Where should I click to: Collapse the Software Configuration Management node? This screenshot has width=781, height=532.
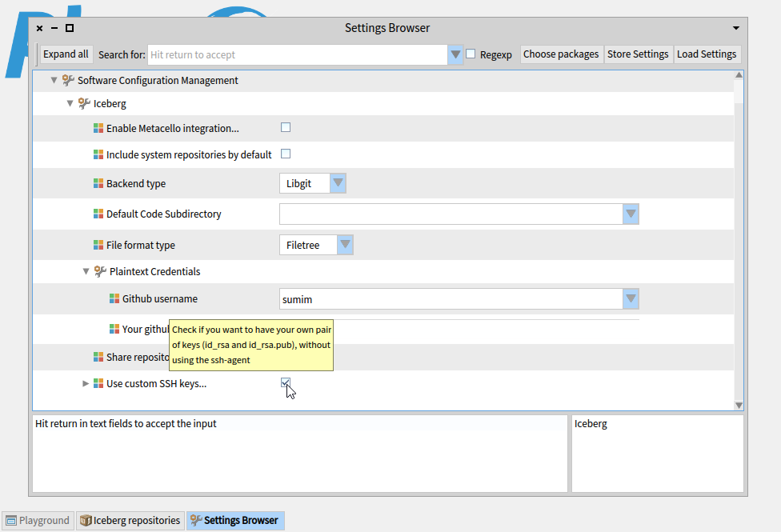(x=54, y=80)
